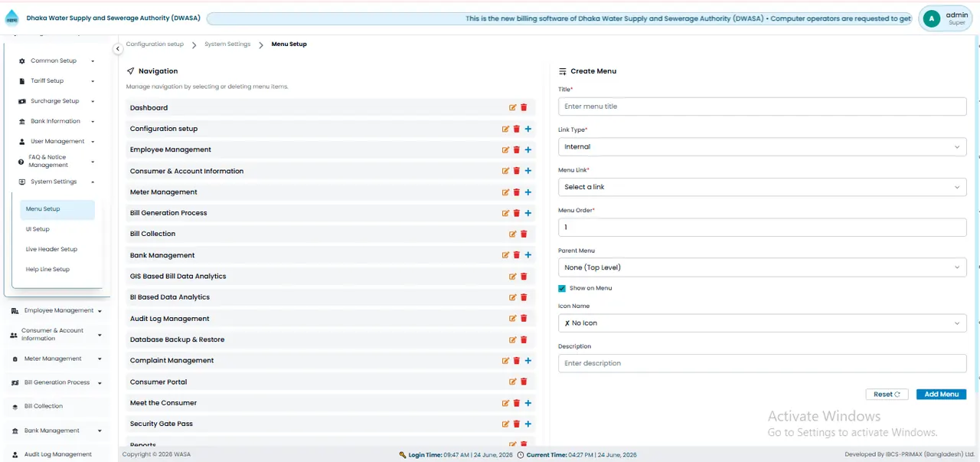Open the Parent Menu dropdown
980x462 pixels.
tap(762, 267)
